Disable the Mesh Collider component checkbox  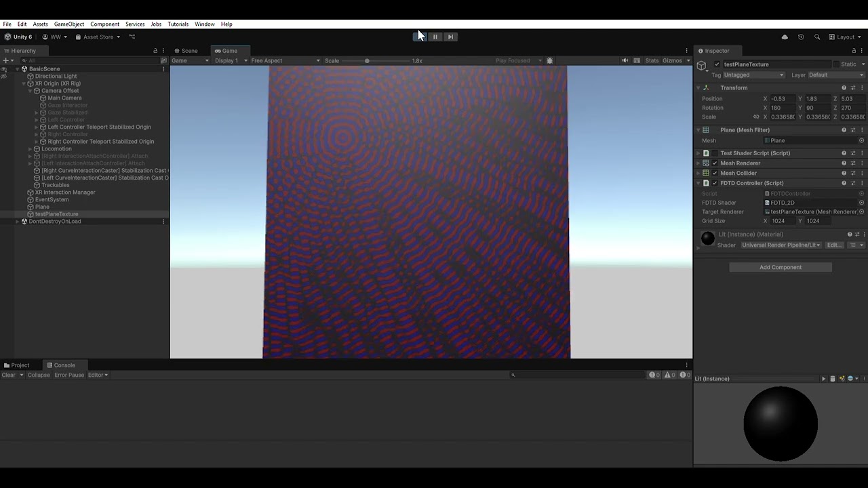click(x=715, y=173)
